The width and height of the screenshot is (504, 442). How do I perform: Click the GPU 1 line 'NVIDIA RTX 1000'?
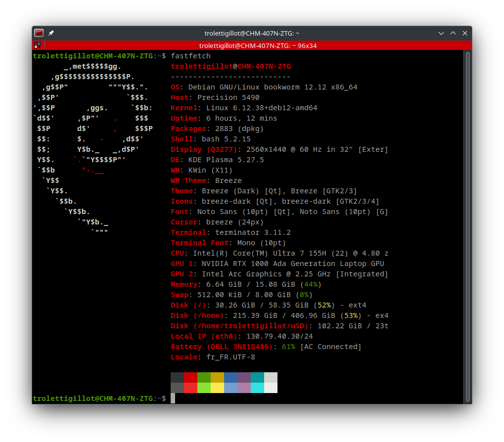point(277,264)
